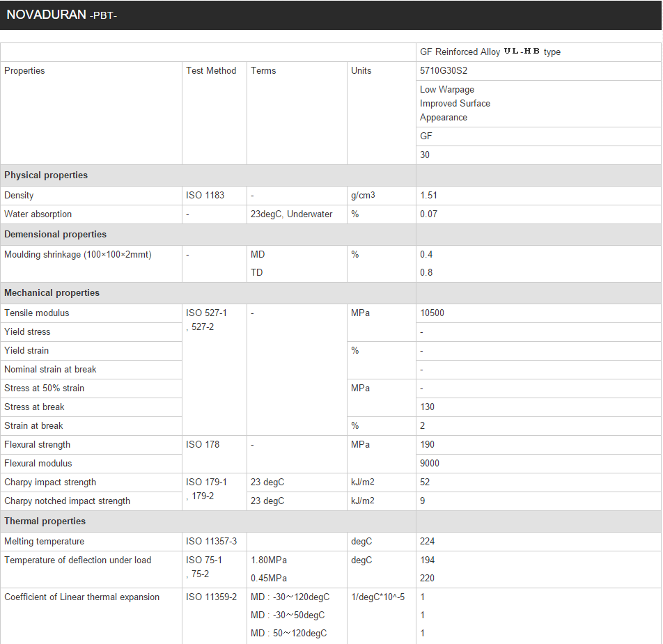Select the Physical properties section row
This screenshot has height=644, width=663.
331,175
